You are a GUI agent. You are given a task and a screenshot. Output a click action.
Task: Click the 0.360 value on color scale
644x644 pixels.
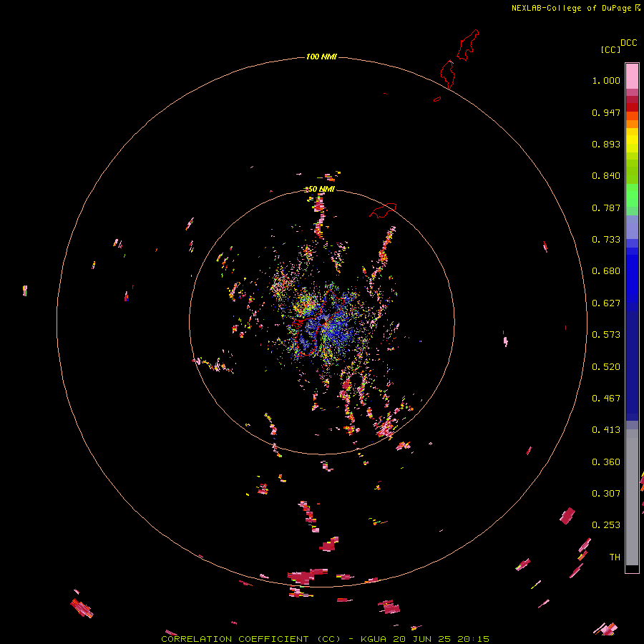click(606, 462)
